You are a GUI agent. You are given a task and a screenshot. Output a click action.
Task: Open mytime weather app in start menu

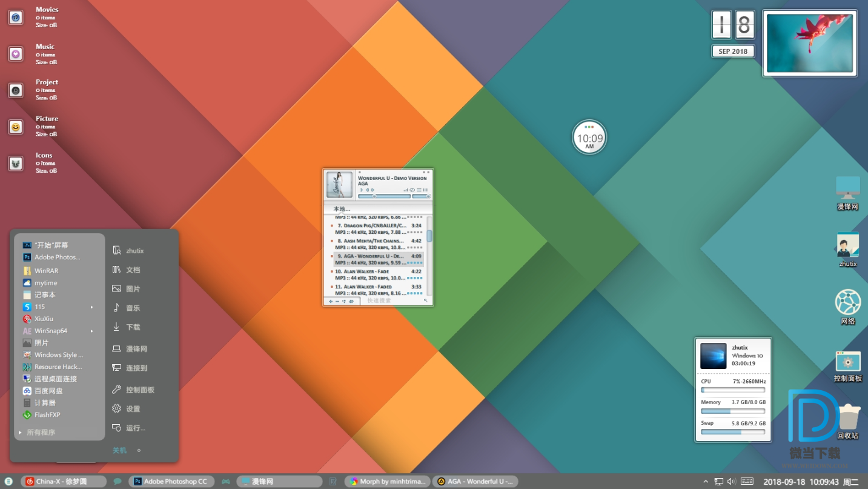[41, 283]
